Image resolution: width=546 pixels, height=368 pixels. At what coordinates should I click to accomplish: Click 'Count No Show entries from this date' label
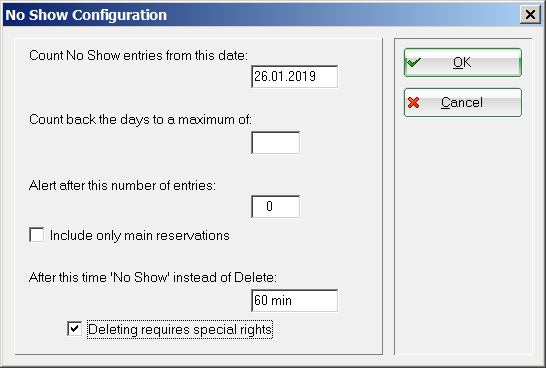(x=138, y=56)
